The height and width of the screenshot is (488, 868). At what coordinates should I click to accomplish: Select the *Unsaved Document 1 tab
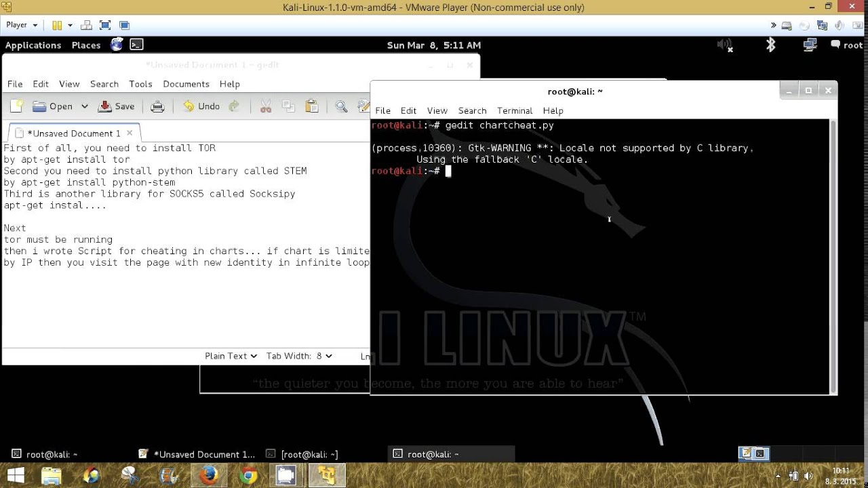coord(73,134)
